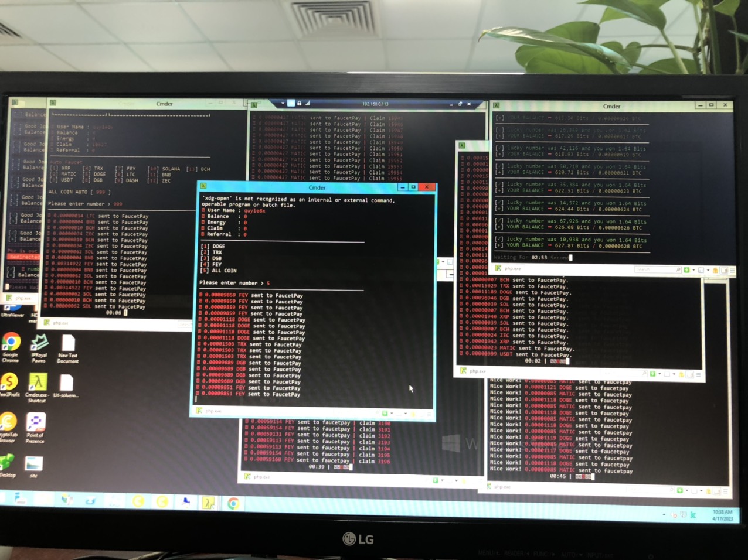Click first yellow CryptoTab taskbar icon
The width and height of the screenshot is (748, 560).
pyautogui.click(x=138, y=501)
